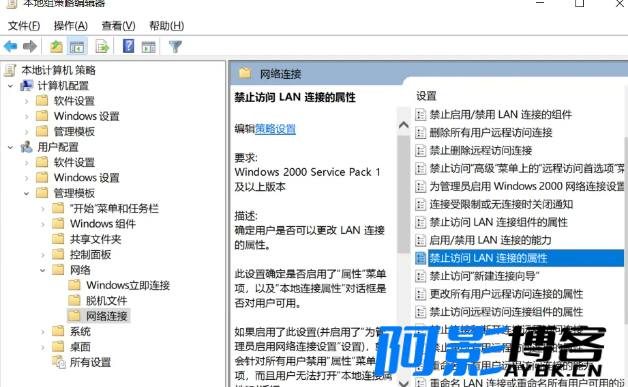628x387 pixels.
Task: Collapse the 计算机配置 tree node
Action: [10, 86]
